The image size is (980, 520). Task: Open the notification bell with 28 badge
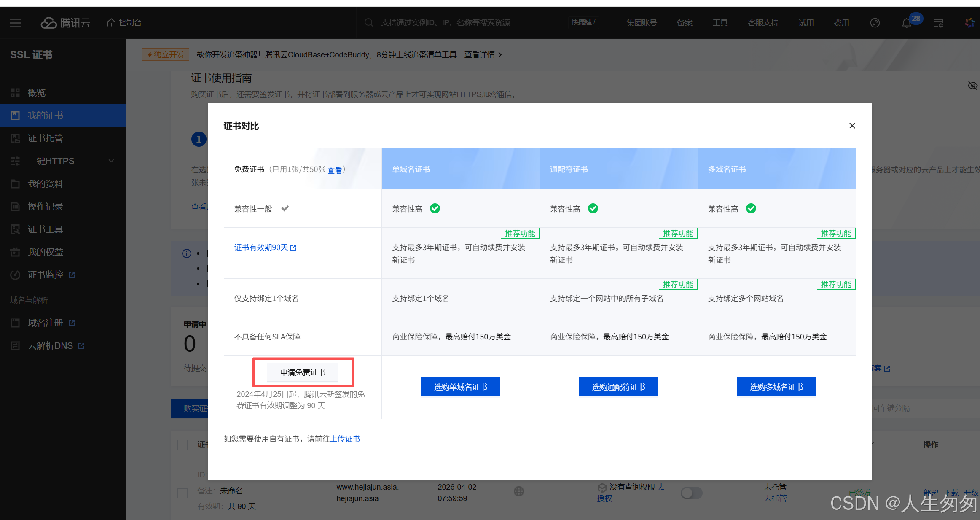click(x=906, y=23)
